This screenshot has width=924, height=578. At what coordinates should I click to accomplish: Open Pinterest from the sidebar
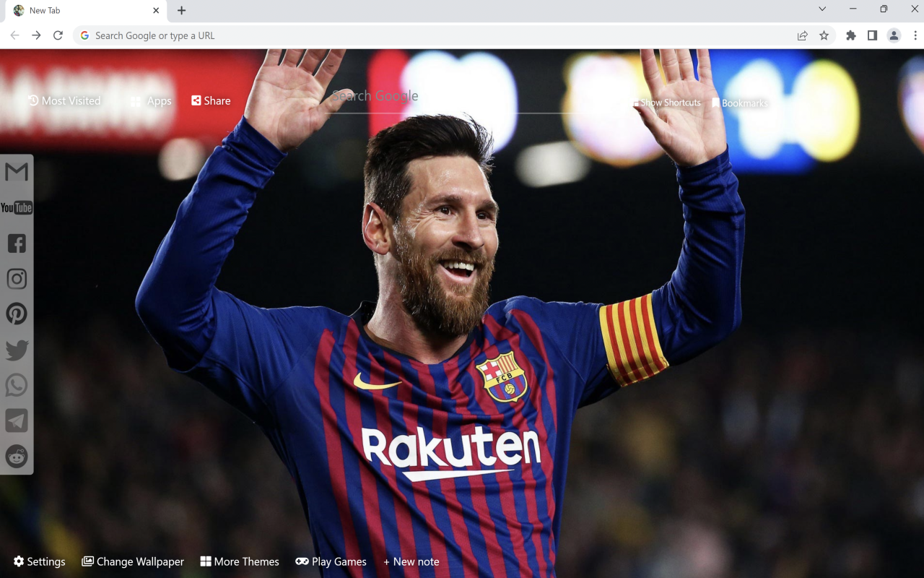pos(17,314)
